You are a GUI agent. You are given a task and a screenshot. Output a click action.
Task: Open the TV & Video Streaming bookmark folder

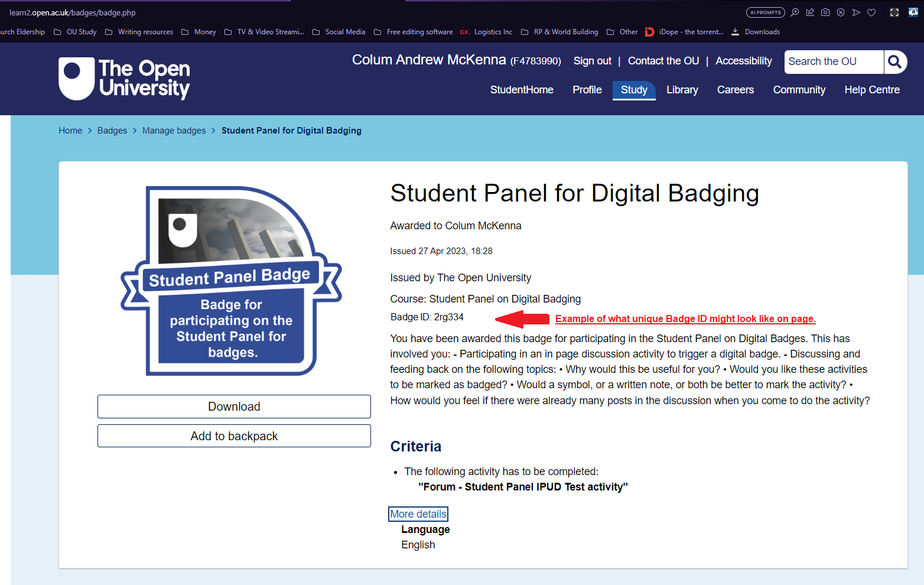coord(264,32)
